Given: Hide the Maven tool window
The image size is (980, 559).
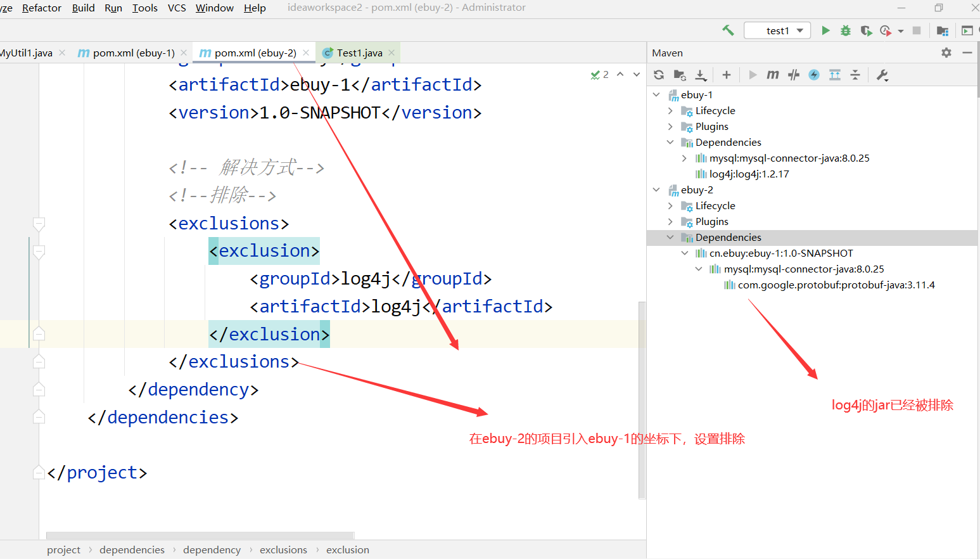Looking at the screenshot, I should [967, 53].
